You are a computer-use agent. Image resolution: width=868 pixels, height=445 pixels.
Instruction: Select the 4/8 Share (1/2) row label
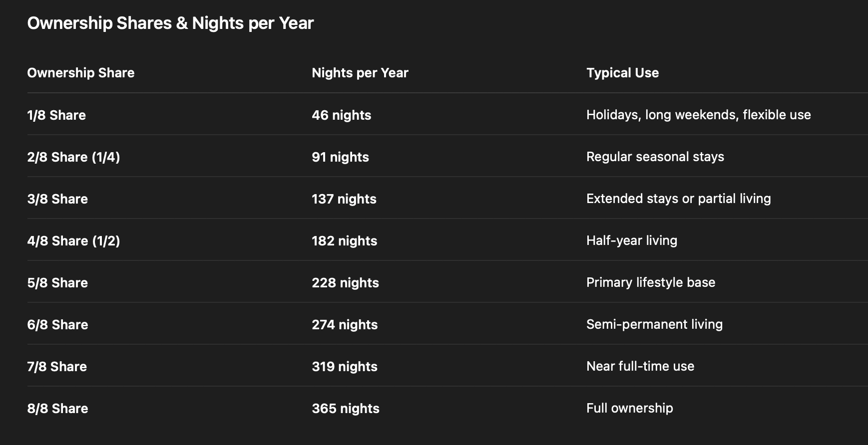click(73, 241)
